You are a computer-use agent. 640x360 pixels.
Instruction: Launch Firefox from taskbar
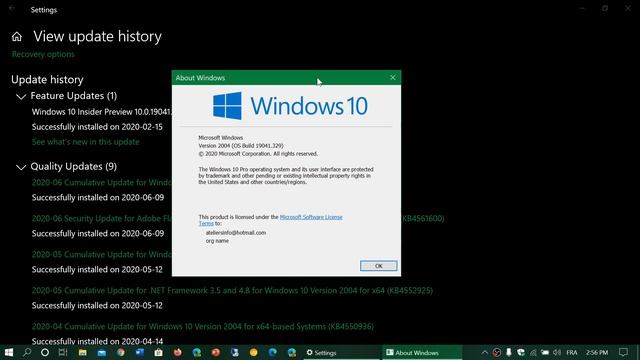click(178, 352)
